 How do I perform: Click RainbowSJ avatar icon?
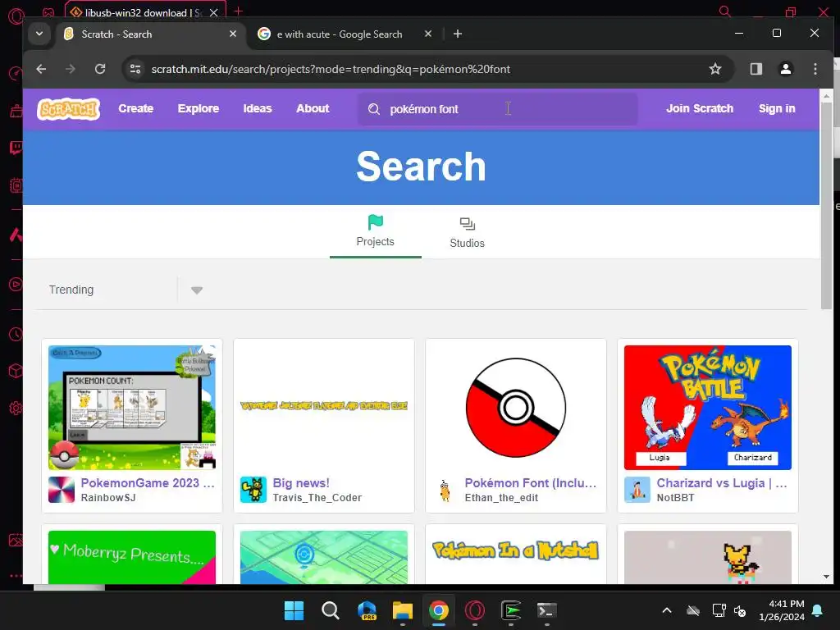(62, 490)
